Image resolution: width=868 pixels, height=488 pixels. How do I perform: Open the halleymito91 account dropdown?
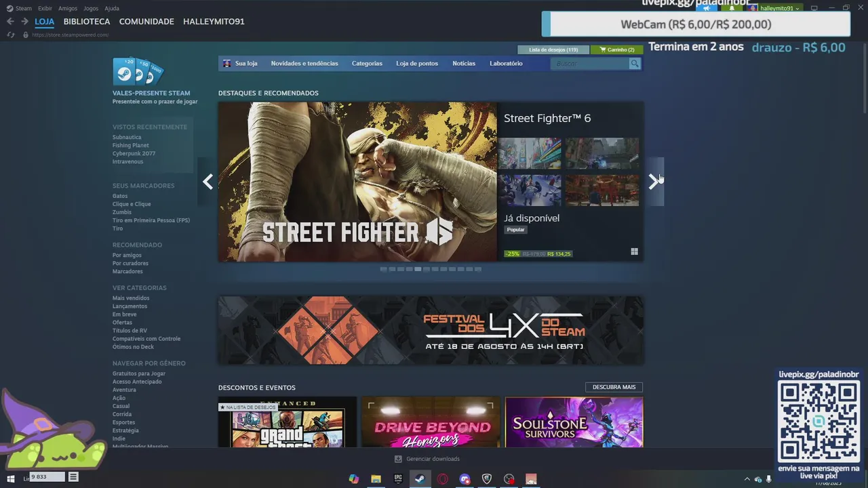pyautogui.click(x=774, y=8)
